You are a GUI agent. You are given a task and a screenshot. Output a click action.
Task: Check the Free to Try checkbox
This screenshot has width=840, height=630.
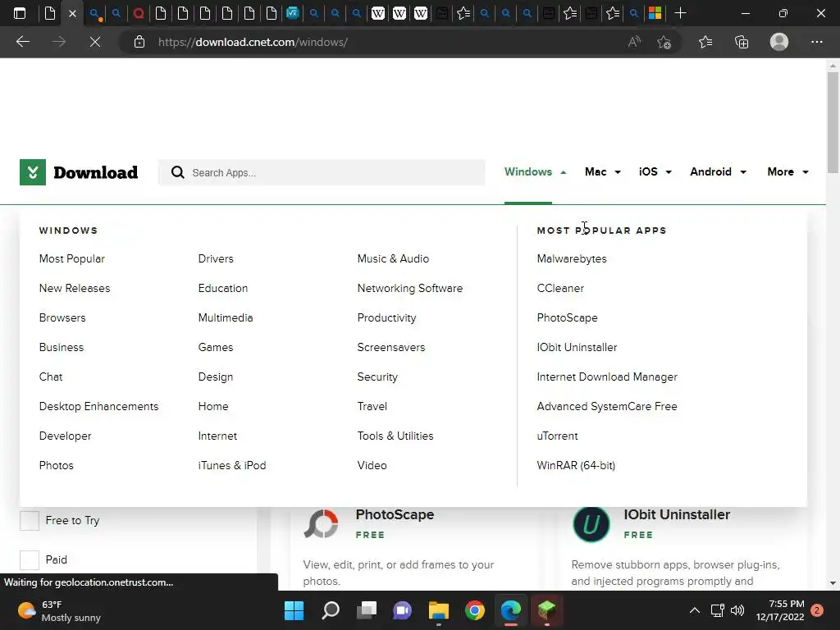(x=30, y=520)
